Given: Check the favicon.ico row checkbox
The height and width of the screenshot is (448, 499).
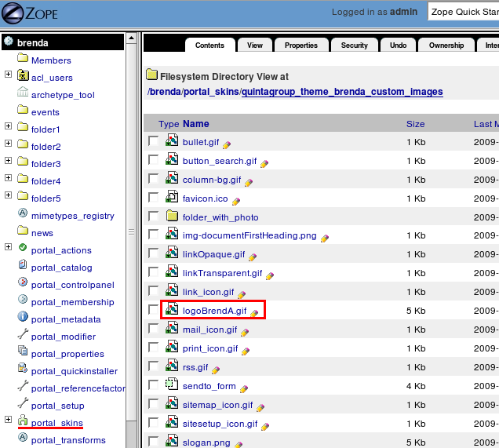Looking at the screenshot, I should pyautogui.click(x=154, y=197).
